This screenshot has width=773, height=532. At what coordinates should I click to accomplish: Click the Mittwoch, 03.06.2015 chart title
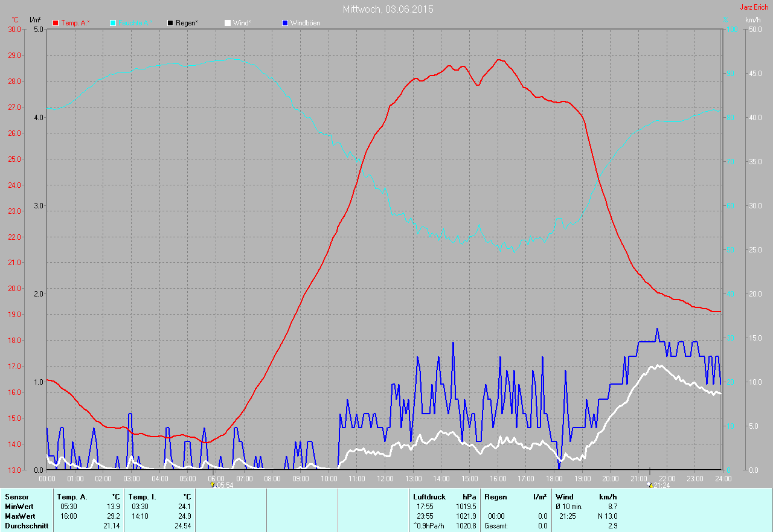click(388, 9)
